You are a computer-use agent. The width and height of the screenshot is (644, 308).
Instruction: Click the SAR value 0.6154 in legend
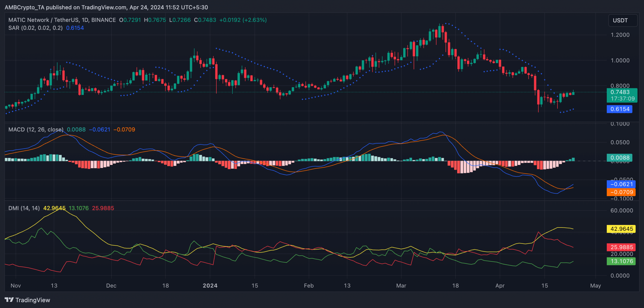click(x=75, y=28)
